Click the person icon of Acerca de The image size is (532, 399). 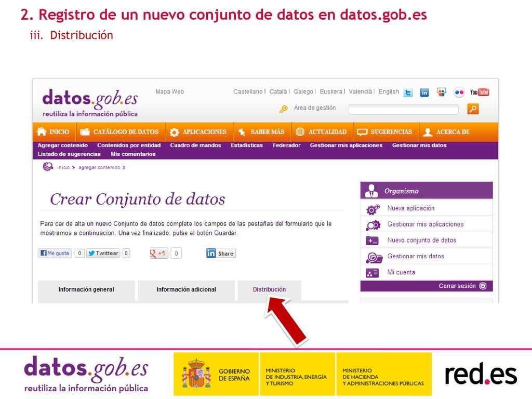(x=428, y=132)
